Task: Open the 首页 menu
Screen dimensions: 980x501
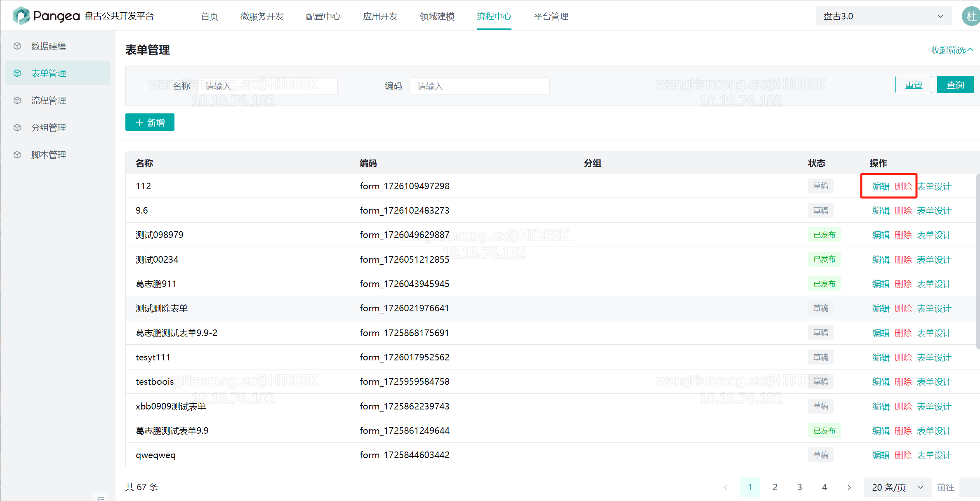Action: click(x=210, y=16)
